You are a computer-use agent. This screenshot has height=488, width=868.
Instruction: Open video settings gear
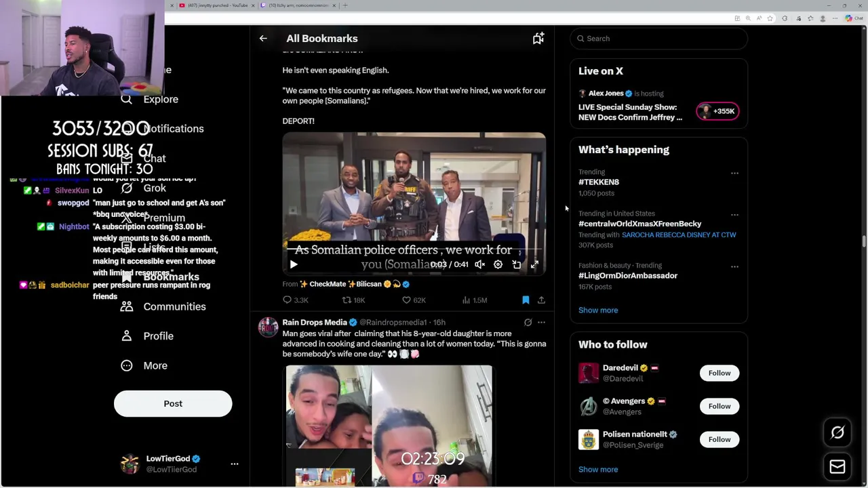[498, 264]
